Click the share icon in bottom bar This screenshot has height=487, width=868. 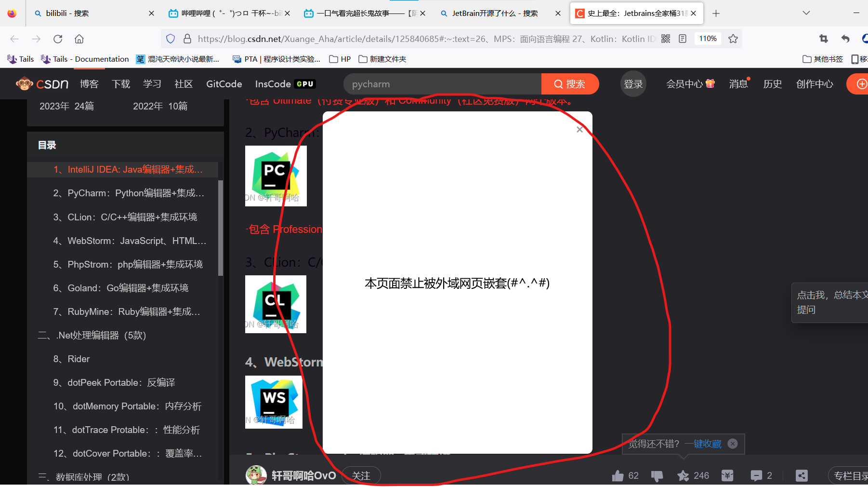tap(802, 476)
